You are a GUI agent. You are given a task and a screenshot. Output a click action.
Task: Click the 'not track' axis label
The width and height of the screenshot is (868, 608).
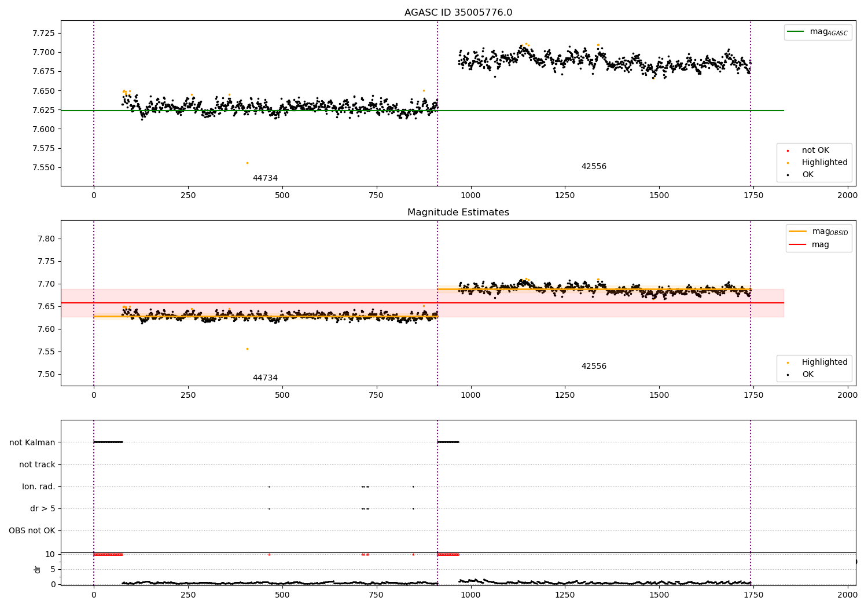pos(37,465)
